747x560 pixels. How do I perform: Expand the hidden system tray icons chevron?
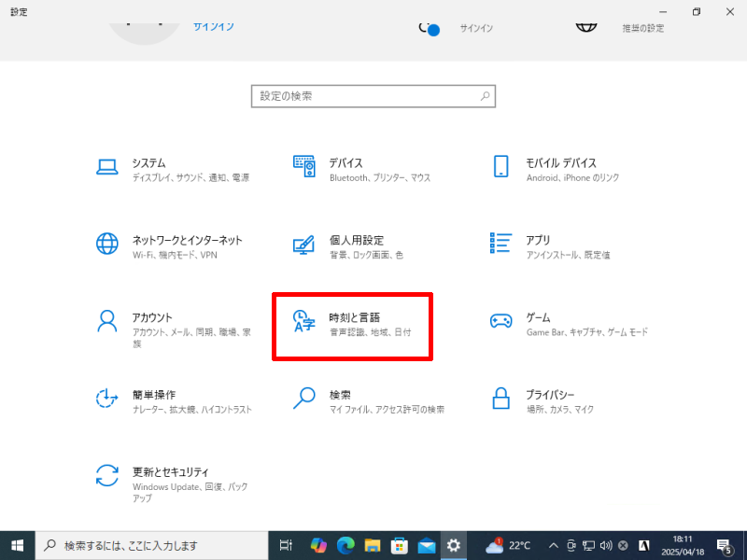click(x=553, y=546)
